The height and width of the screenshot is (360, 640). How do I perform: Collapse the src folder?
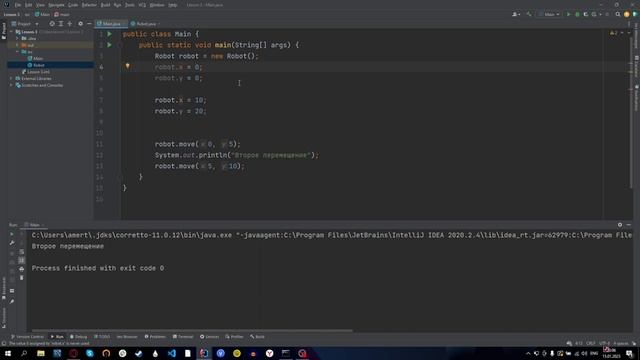coord(18,52)
